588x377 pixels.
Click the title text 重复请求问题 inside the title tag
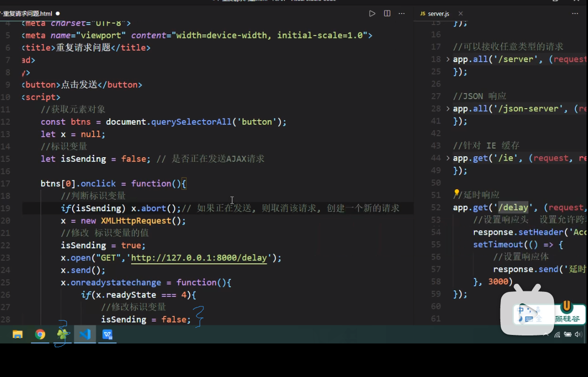(x=83, y=48)
